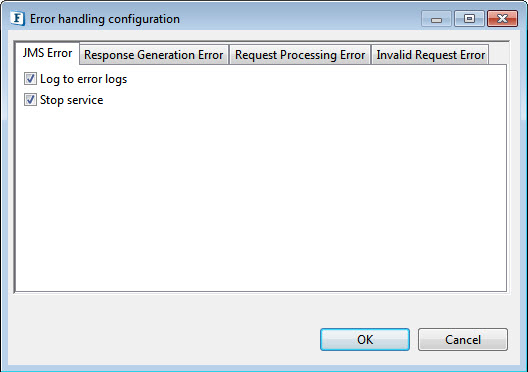The height and width of the screenshot is (372, 528).
Task: Select the JMS Error tab
Action: 47,53
